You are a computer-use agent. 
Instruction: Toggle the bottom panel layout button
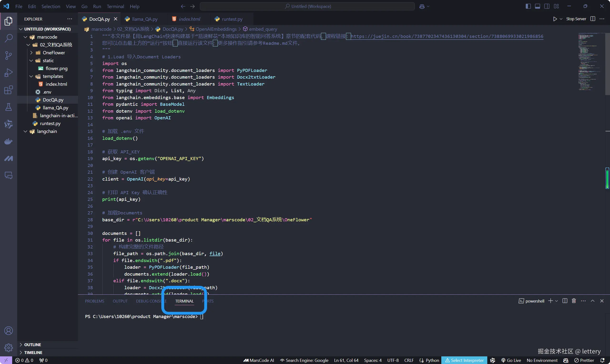[x=537, y=6]
